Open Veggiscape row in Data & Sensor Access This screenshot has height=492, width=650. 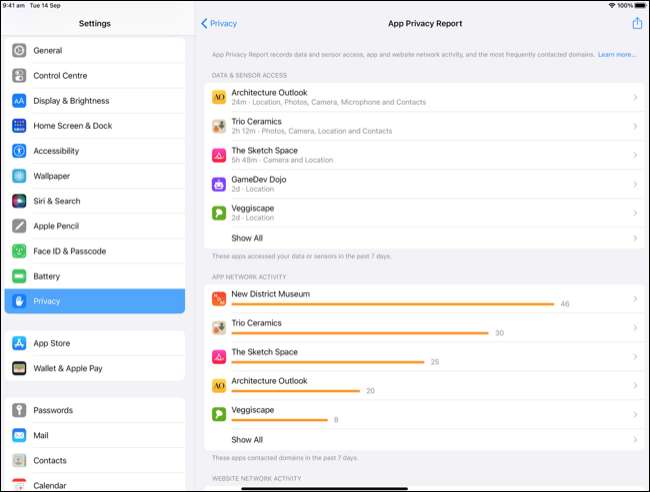point(420,213)
